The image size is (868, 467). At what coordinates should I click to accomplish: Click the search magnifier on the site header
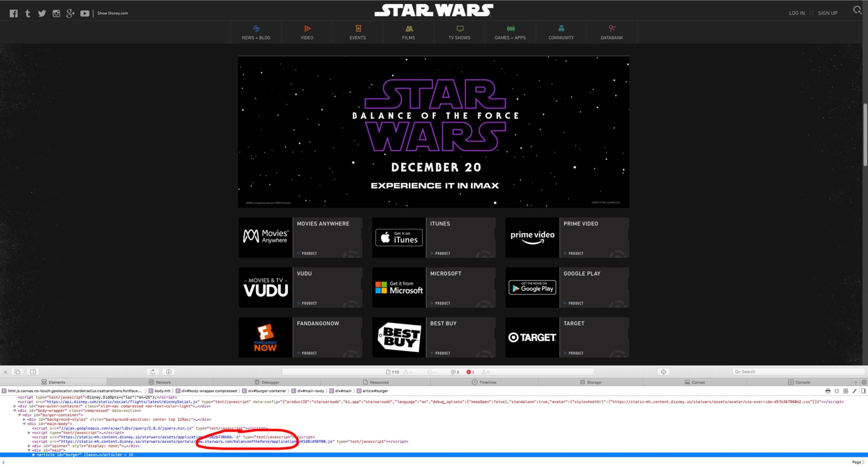click(x=857, y=10)
